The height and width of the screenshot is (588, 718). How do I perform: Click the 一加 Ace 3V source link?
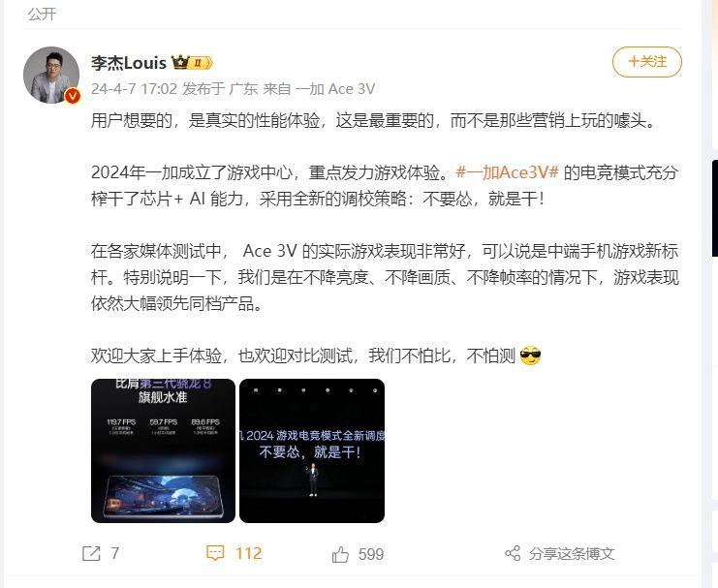335,88
